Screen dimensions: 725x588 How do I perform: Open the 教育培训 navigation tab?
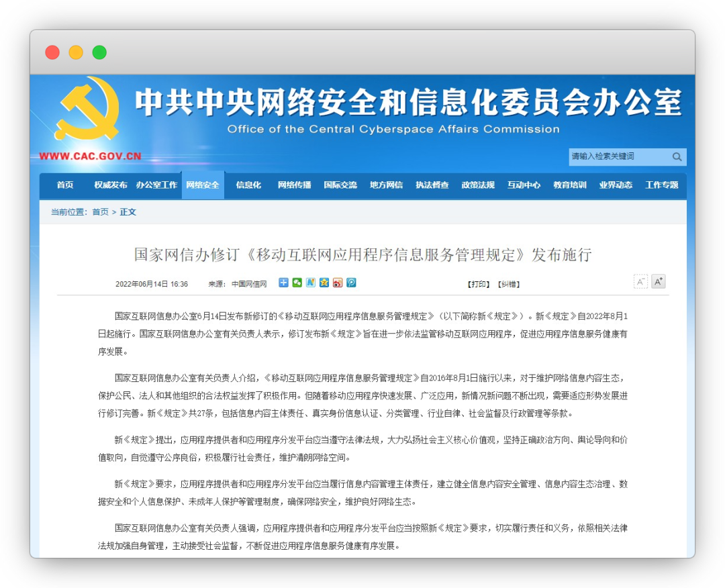coord(570,185)
